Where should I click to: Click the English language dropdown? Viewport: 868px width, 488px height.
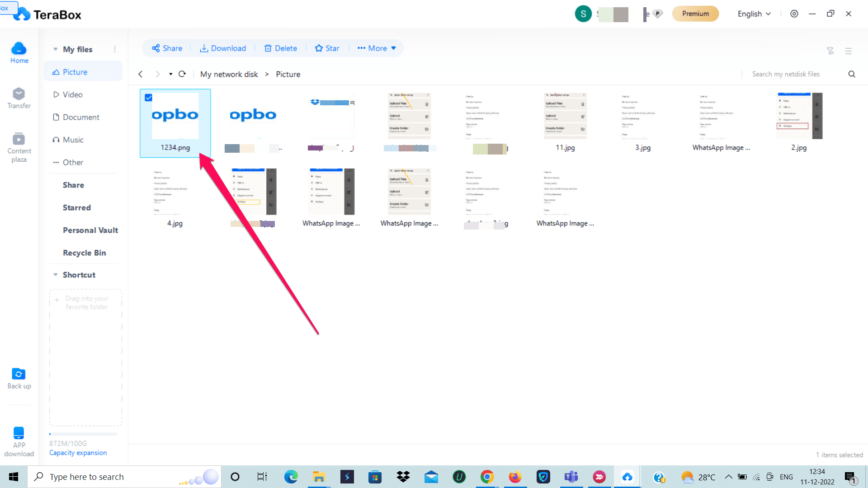point(754,13)
